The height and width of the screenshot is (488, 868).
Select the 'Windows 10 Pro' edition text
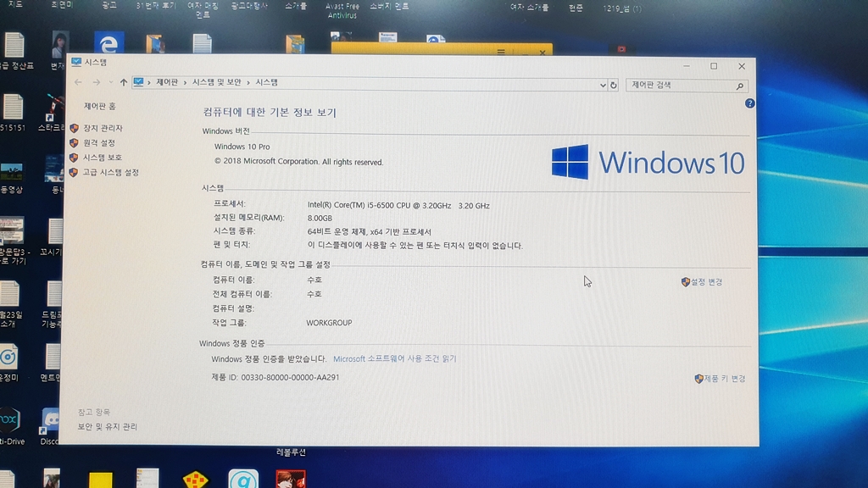coord(242,147)
